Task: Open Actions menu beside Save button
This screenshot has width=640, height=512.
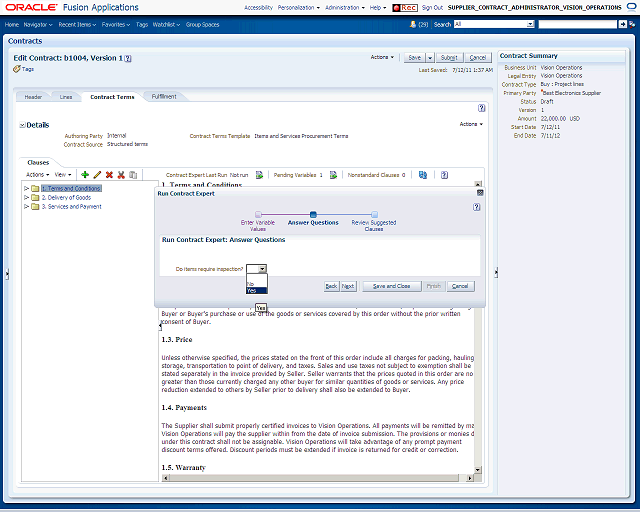Action: (x=382, y=57)
